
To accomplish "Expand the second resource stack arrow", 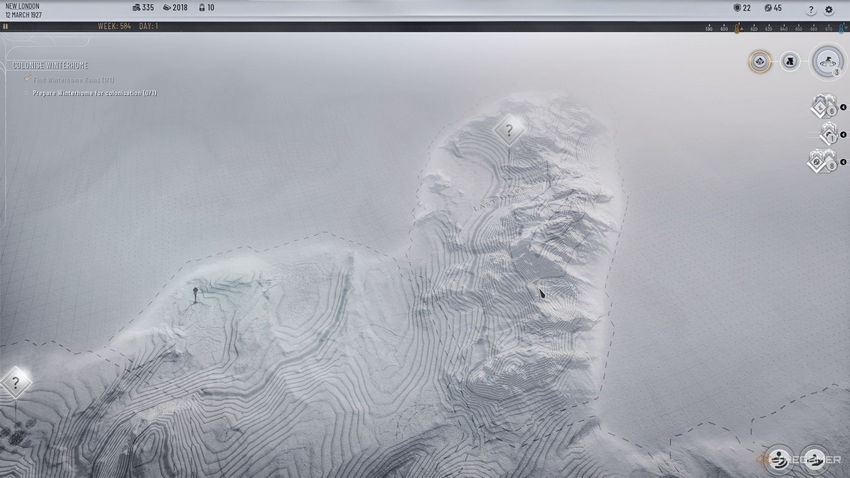I will tap(843, 134).
